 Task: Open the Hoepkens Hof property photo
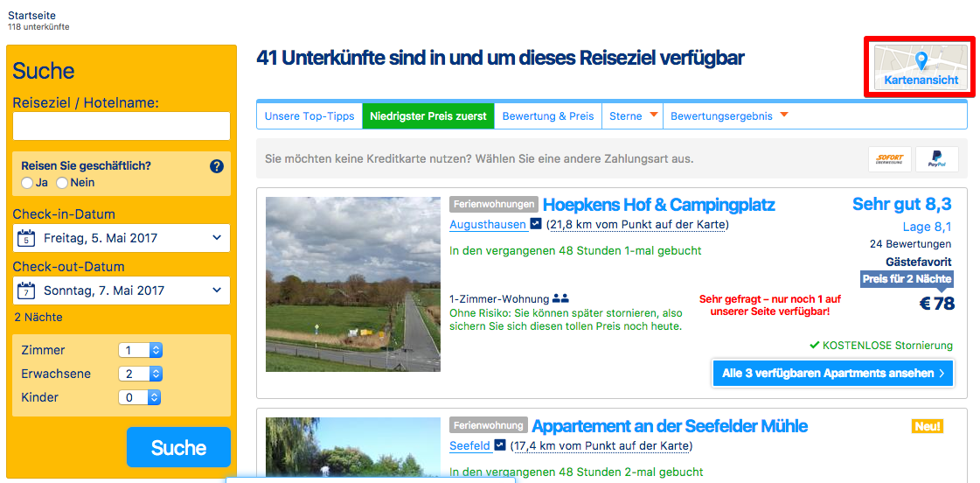[353, 284]
